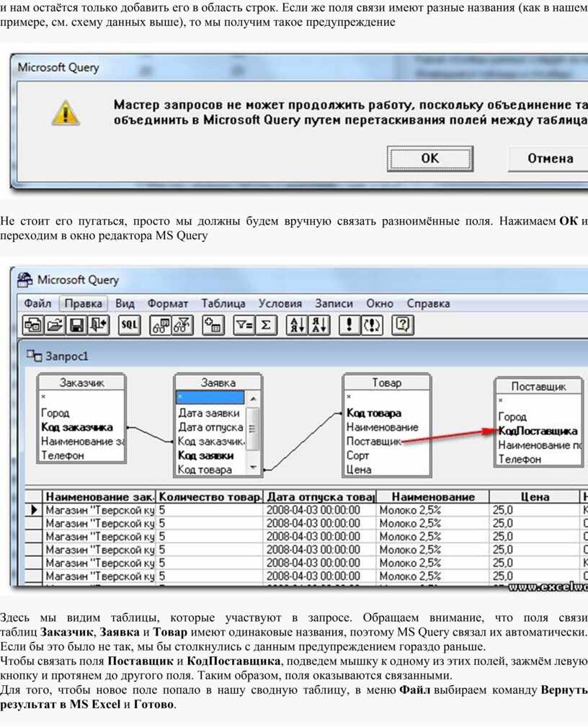Click the Return Data to Excel icon
This screenshot has width=588, height=727.
point(98,325)
